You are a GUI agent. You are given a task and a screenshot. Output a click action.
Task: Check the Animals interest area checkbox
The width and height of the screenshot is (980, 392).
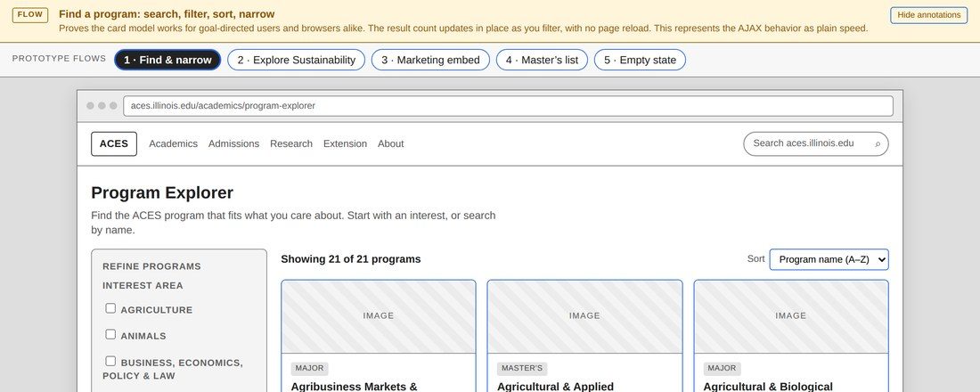pos(110,334)
